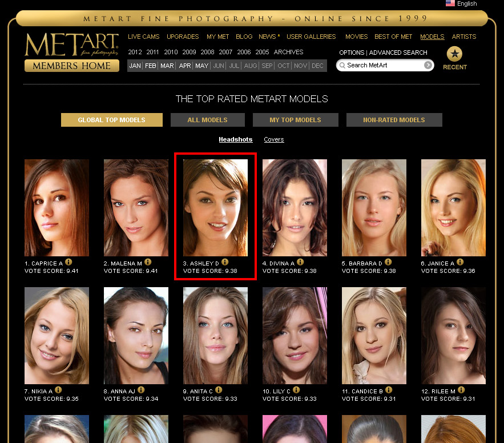Open Anna AJ headshot thumbnail
Image resolution: width=504 pixels, height=443 pixels.
pos(136,336)
